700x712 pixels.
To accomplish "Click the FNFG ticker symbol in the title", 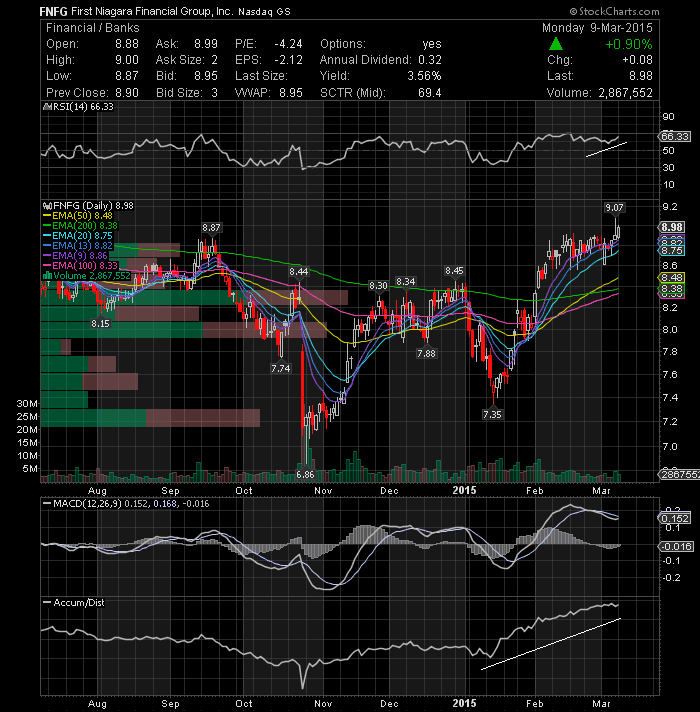I will (53, 11).
